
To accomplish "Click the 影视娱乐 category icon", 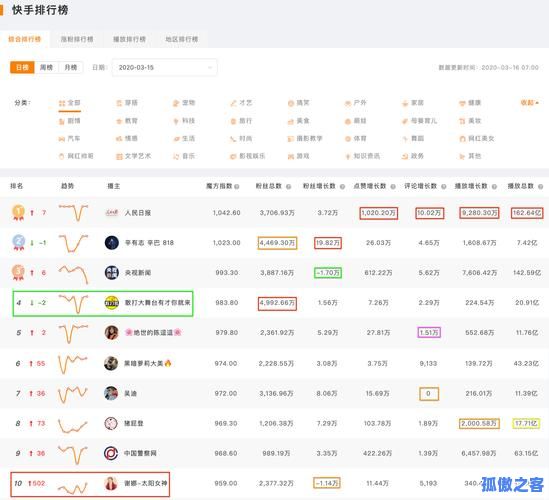I will click(233, 157).
